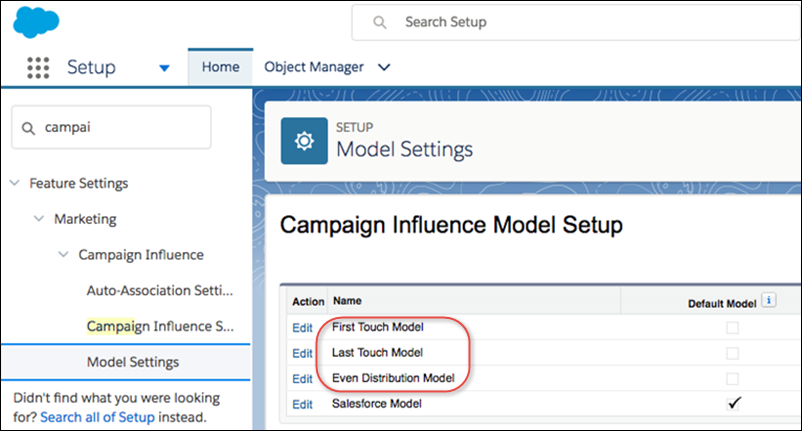The height and width of the screenshot is (431, 802).
Task: Edit the First Touch Model
Action: (x=302, y=327)
